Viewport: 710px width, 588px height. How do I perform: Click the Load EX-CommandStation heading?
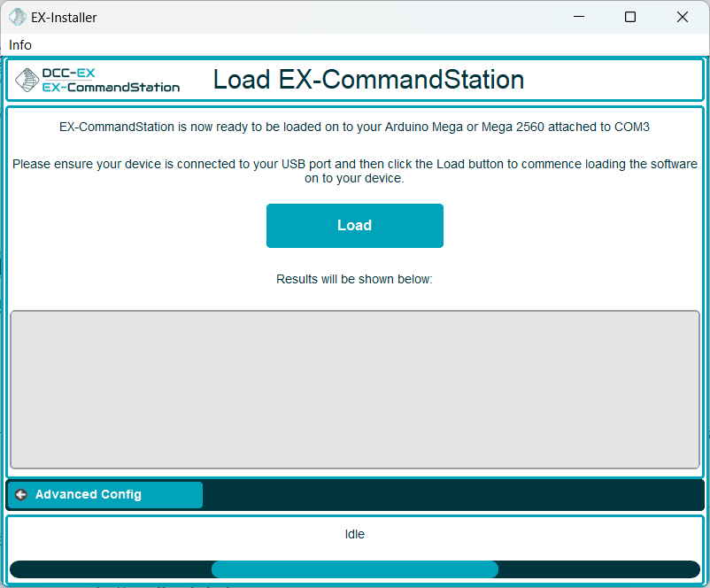click(368, 80)
